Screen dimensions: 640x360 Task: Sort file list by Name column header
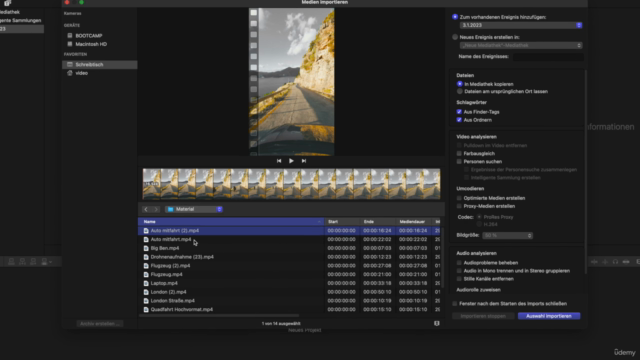coord(231,222)
